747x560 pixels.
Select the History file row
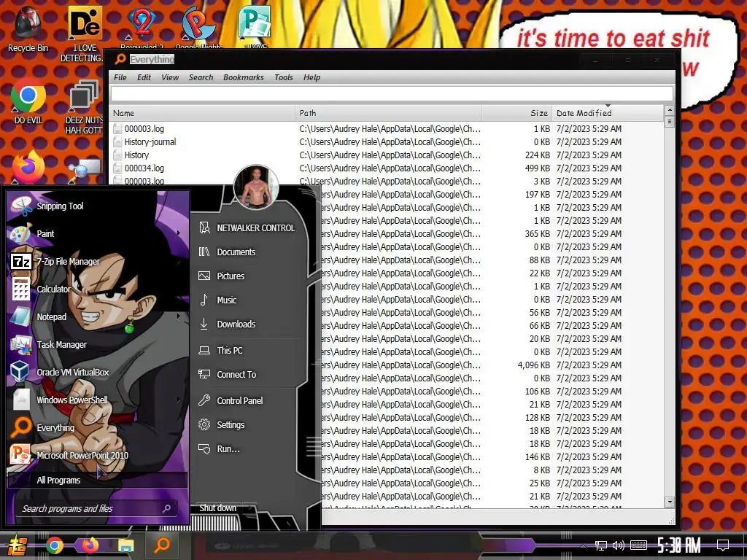[386, 155]
